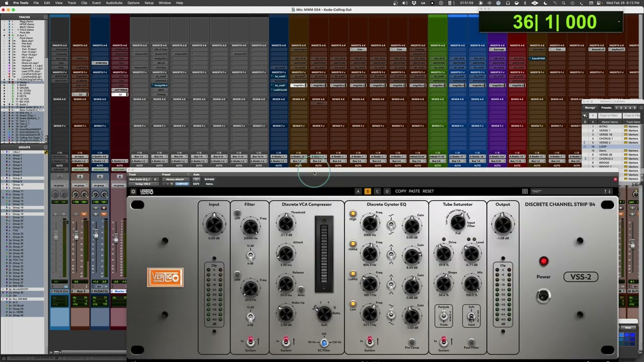Flip the plugin Power toggle switch
The image size is (644, 362).
(543, 296)
